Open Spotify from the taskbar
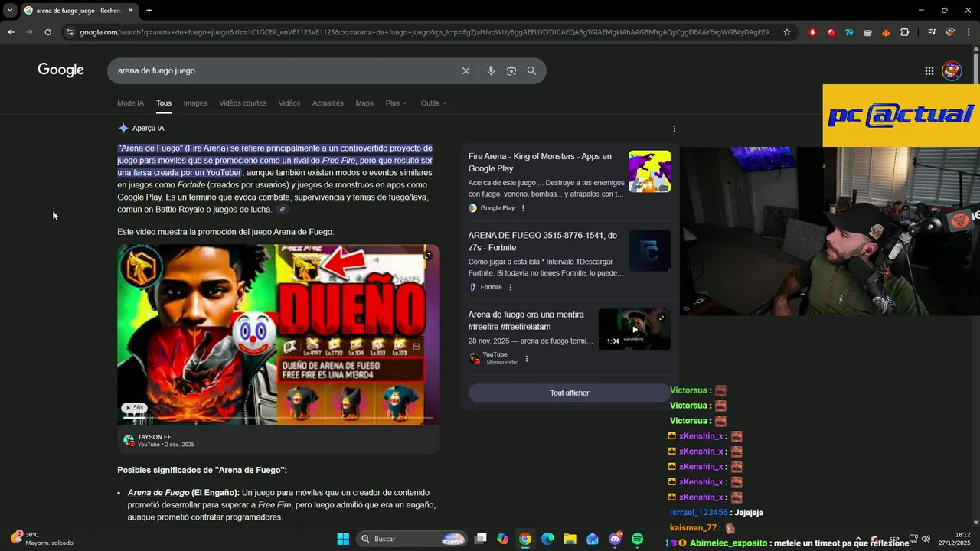 point(638,539)
